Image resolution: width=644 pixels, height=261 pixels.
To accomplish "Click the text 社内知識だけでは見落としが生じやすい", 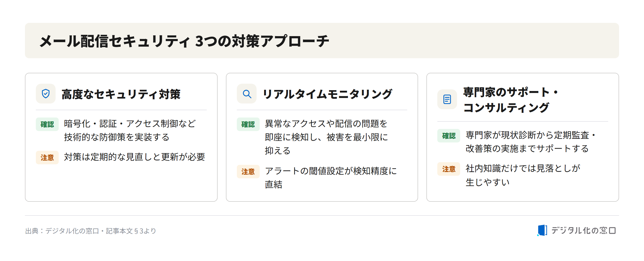I will [523, 175].
